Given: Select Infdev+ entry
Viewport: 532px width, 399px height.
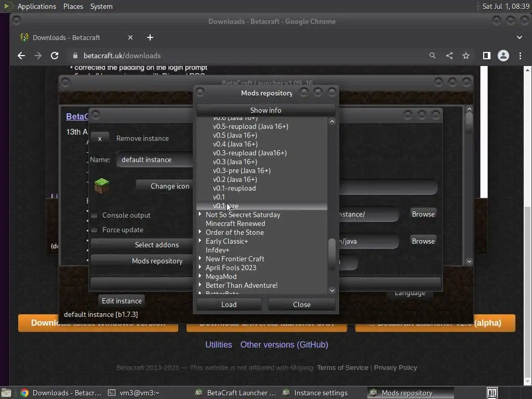Looking at the screenshot, I should coord(218,250).
